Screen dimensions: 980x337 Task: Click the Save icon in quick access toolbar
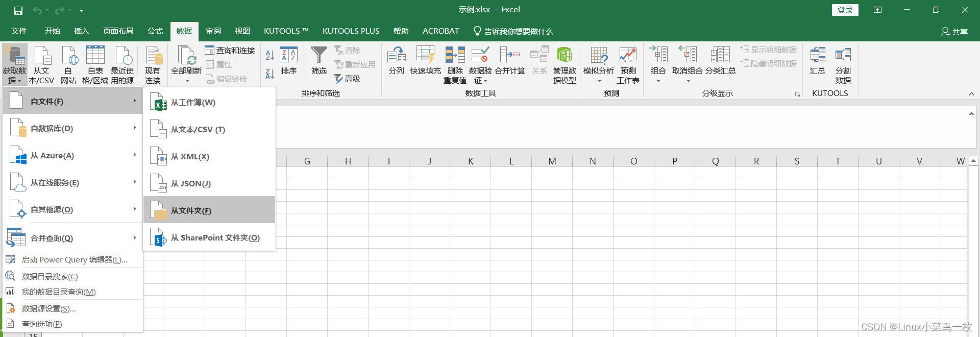coord(18,10)
